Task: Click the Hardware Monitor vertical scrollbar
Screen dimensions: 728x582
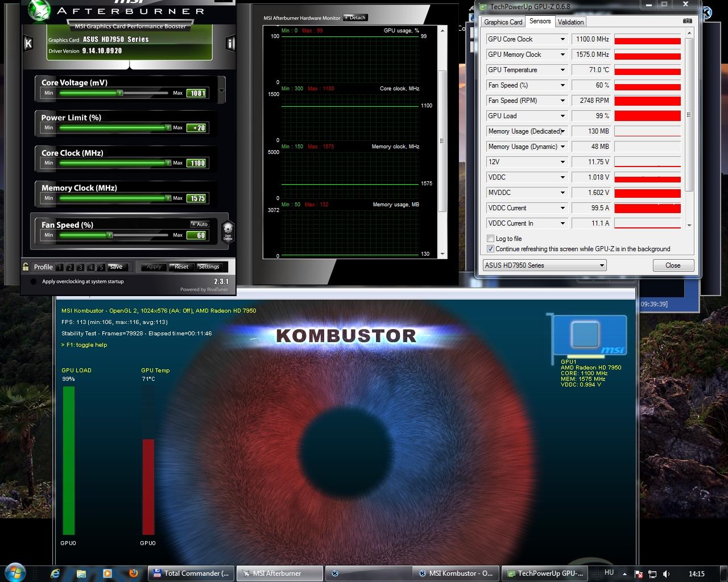Action: point(442,142)
